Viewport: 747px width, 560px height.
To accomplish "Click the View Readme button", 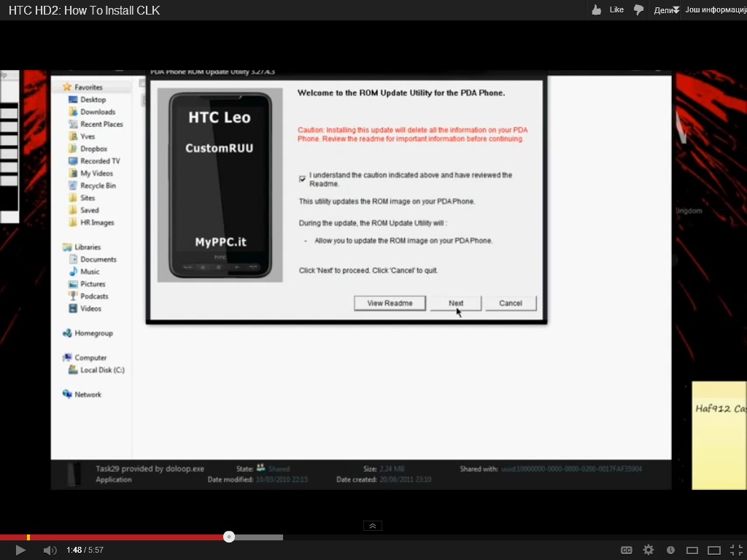I will 390,303.
